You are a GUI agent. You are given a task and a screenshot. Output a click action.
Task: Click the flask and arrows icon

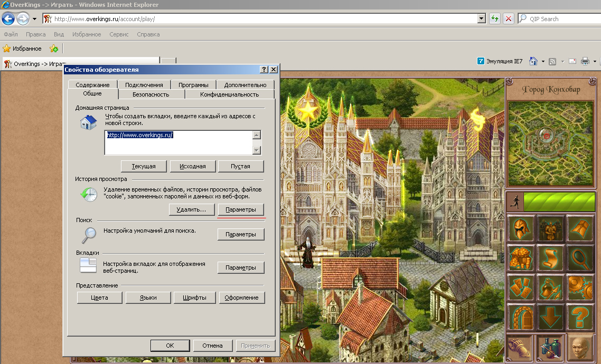pyautogui.click(x=550, y=288)
